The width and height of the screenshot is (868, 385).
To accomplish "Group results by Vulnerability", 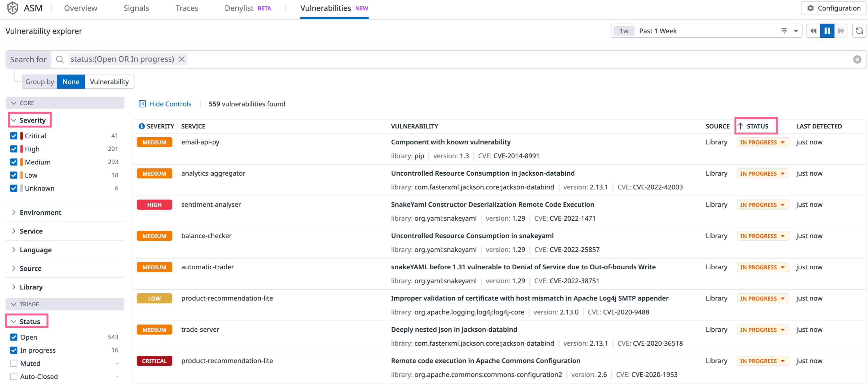I will (109, 82).
